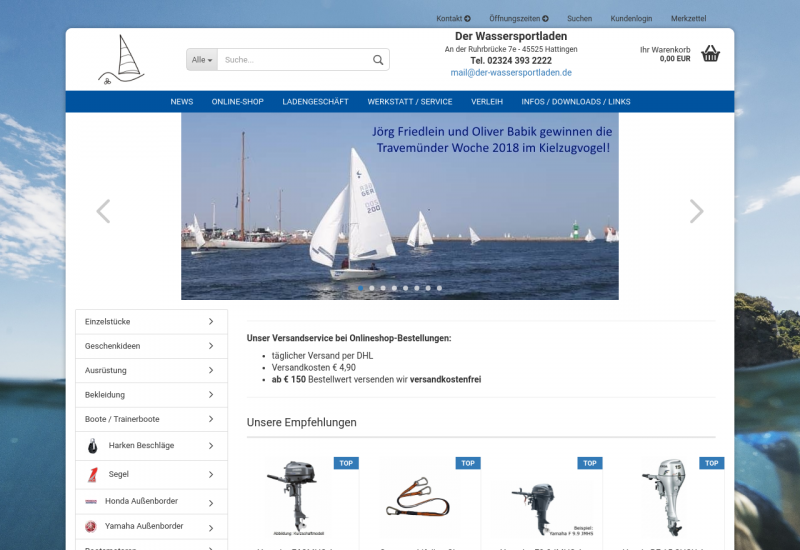Expand the Öffnungszeiten dropdown

tap(518, 18)
